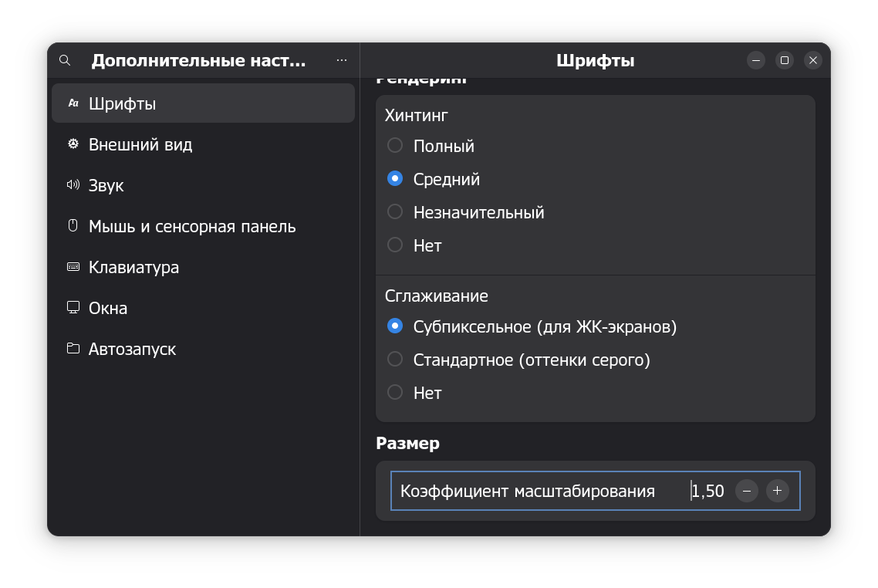Viewport: 878px width, 588px height.
Task: Click the Автозапуск folder icon
Action: tap(73, 349)
